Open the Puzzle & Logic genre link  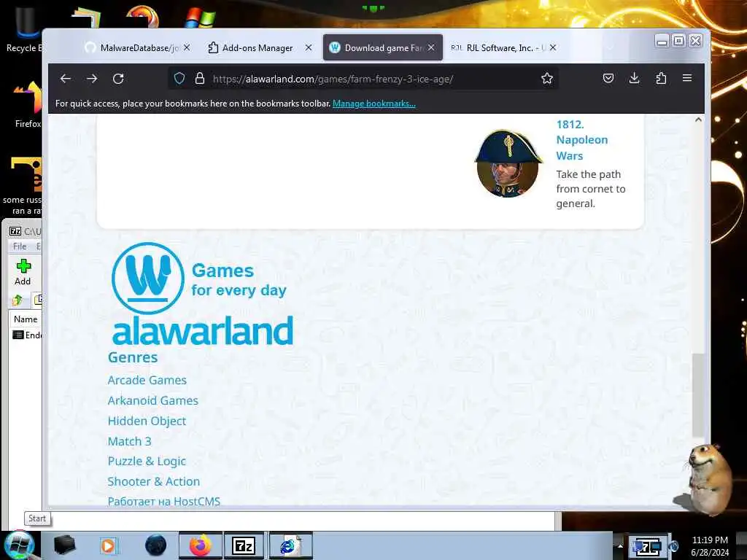[x=147, y=462]
